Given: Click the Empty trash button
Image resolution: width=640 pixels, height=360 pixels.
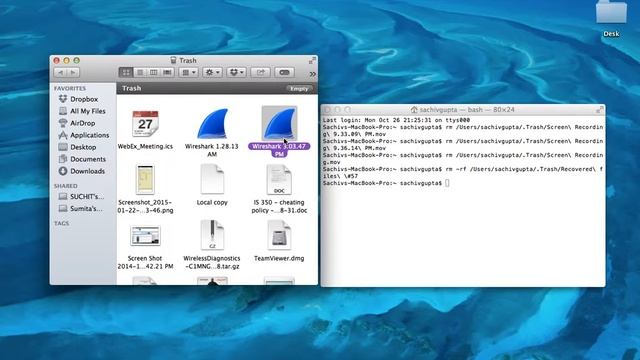Looking at the screenshot, I should (x=299, y=89).
